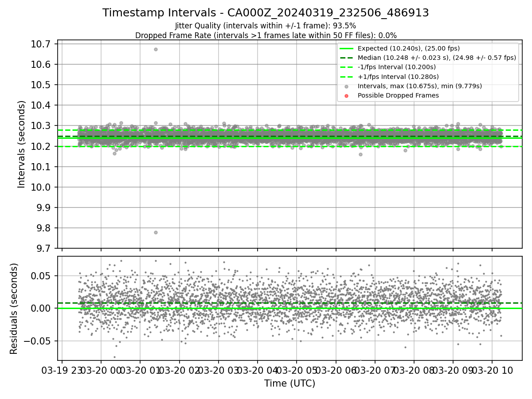532x399 pixels.
Task: Click the '+1/fps Interval (10.280s)' legend entry
Action: 397,77
